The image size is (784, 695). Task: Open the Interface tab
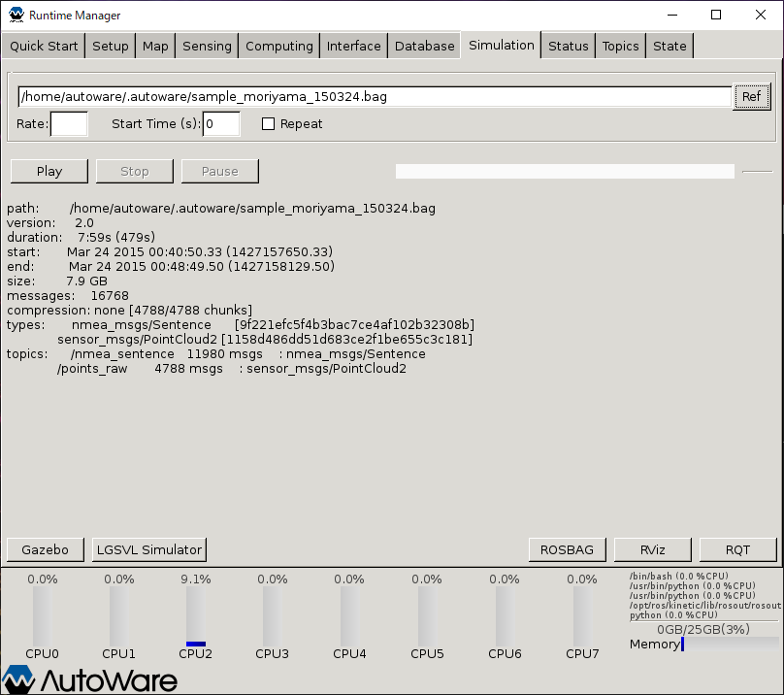click(353, 46)
